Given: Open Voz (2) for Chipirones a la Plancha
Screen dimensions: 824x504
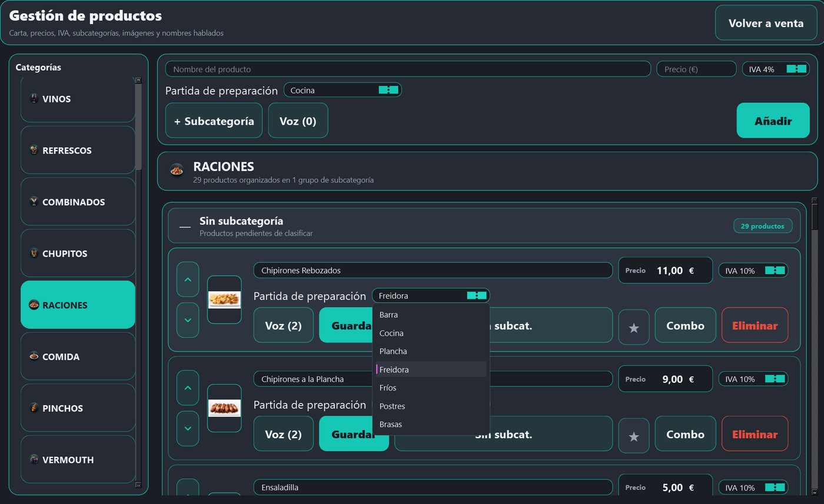Looking at the screenshot, I should click(x=284, y=434).
